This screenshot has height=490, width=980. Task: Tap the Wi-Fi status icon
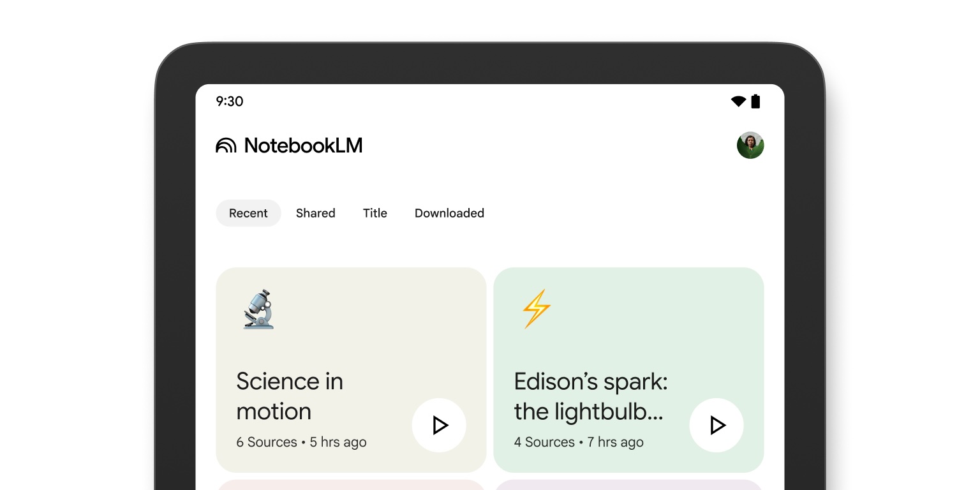pyautogui.click(x=738, y=101)
